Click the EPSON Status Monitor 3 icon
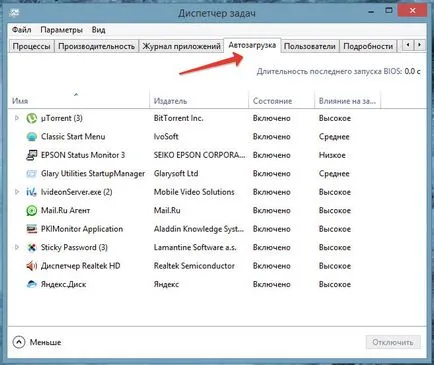434x365 pixels. [x=32, y=155]
